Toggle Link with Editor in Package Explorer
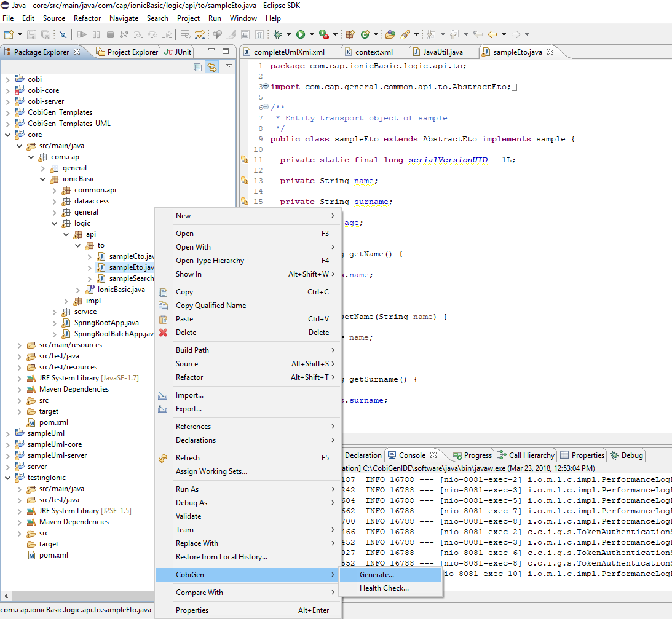 coord(211,67)
